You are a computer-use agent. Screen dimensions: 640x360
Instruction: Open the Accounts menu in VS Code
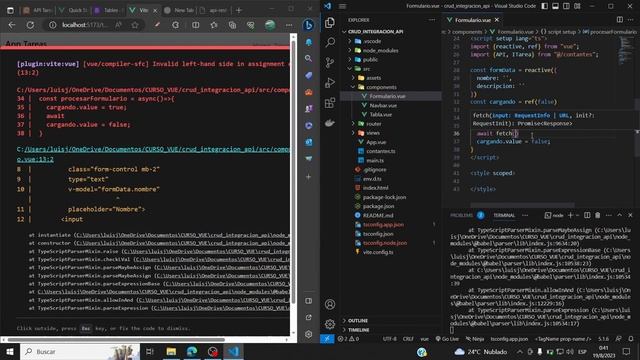click(x=330, y=304)
